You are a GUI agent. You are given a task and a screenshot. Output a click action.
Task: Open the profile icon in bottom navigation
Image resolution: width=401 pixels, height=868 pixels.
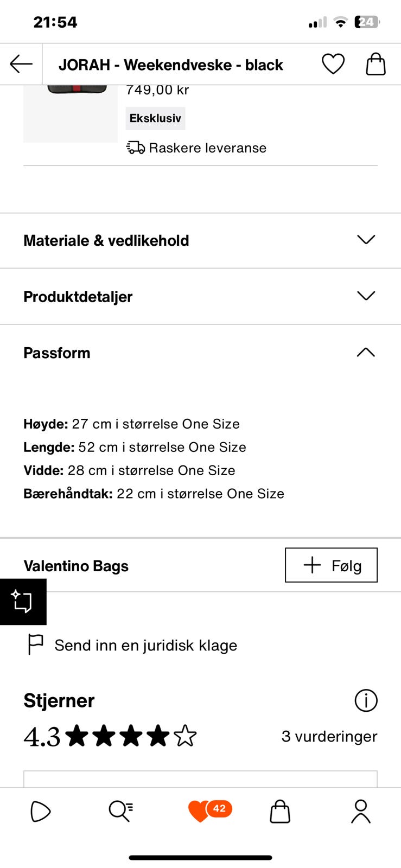(x=360, y=811)
